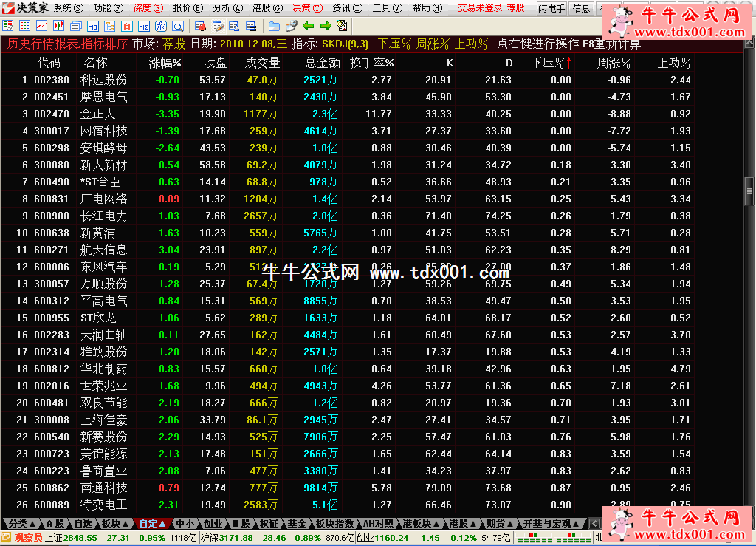Open the tree structure toolbar icon
Image resolution: width=756 pixels, height=546 pixels.
tap(109, 26)
